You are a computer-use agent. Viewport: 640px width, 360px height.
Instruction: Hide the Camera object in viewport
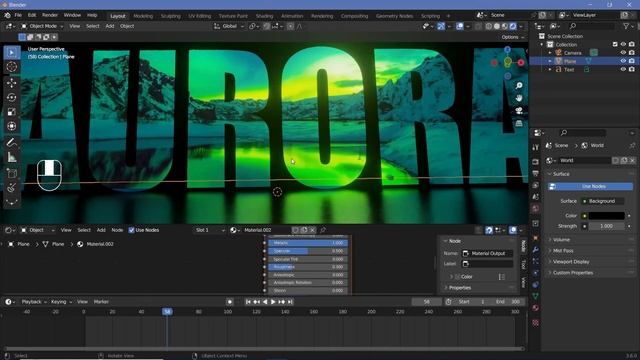(x=623, y=53)
